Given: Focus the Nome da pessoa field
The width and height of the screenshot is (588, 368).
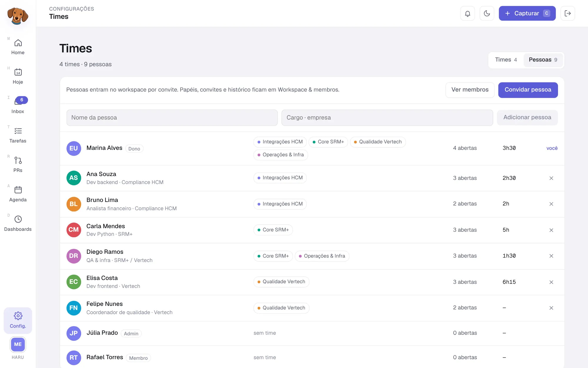Looking at the screenshot, I should [172, 118].
